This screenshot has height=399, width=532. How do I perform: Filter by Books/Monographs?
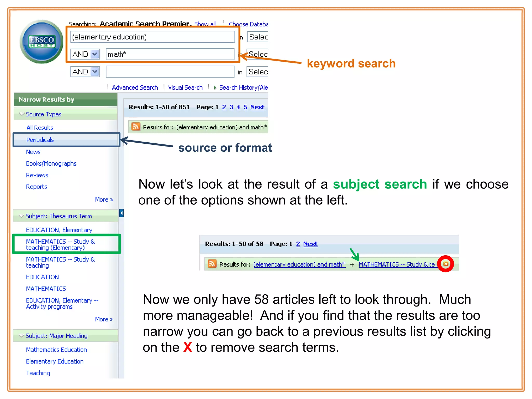tap(51, 163)
